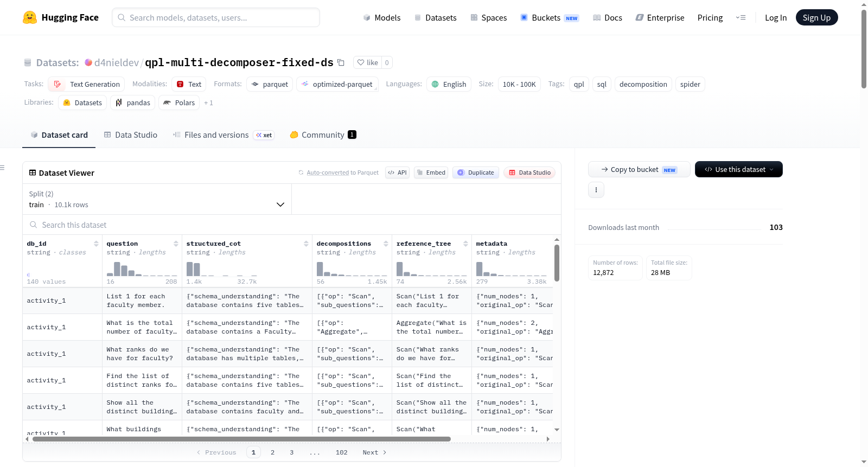This screenshot has width=868, height=467.
Task: Click the sql tag
Action: [x=602, y=84]
